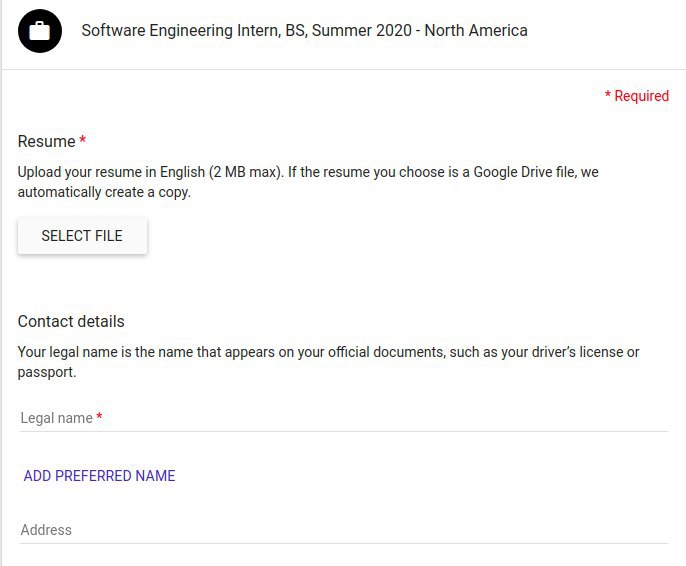Click the Resume section heading
The image size is (686, 566).
tap(46, 141)
